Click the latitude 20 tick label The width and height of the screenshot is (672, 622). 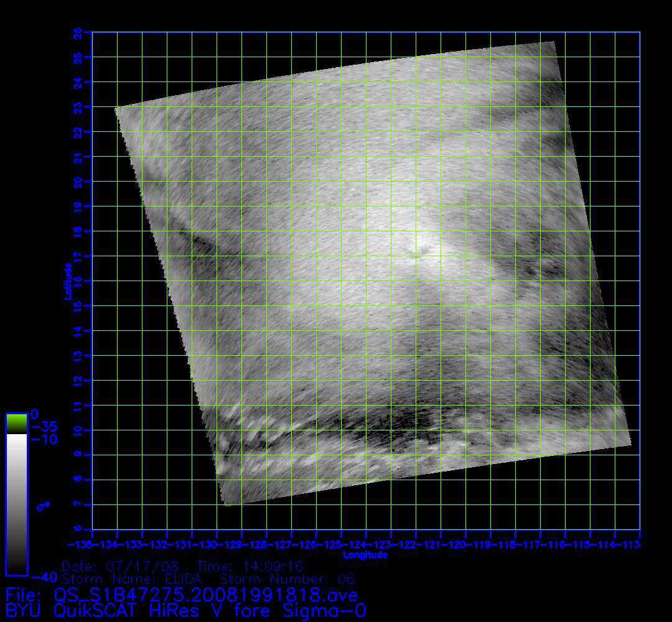78,181
